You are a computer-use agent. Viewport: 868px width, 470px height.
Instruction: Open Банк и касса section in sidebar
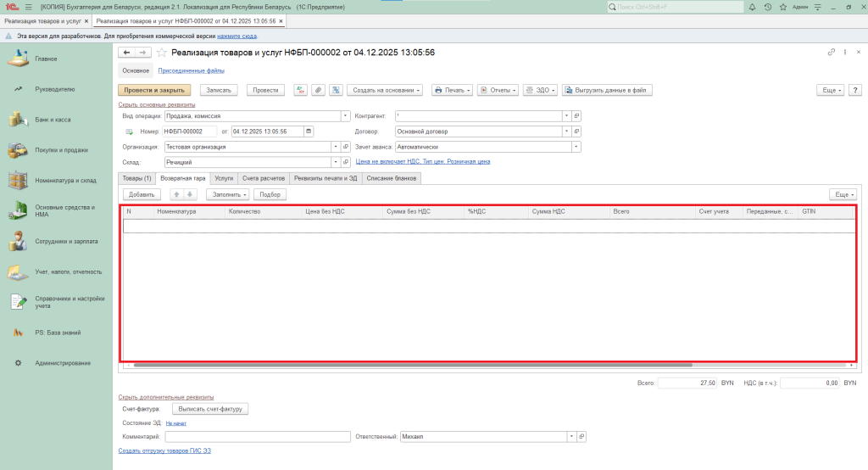click(x=53, y=120)
